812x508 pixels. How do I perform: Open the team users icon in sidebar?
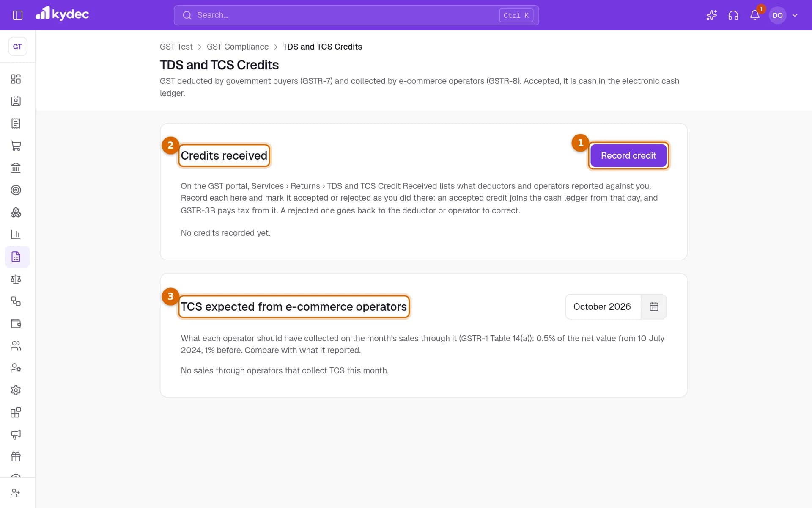pyautogui.click(x=16, y=346)
